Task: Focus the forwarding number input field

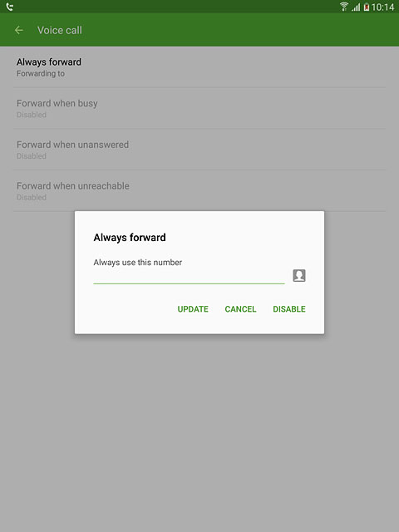Action: tap(189, 277)
